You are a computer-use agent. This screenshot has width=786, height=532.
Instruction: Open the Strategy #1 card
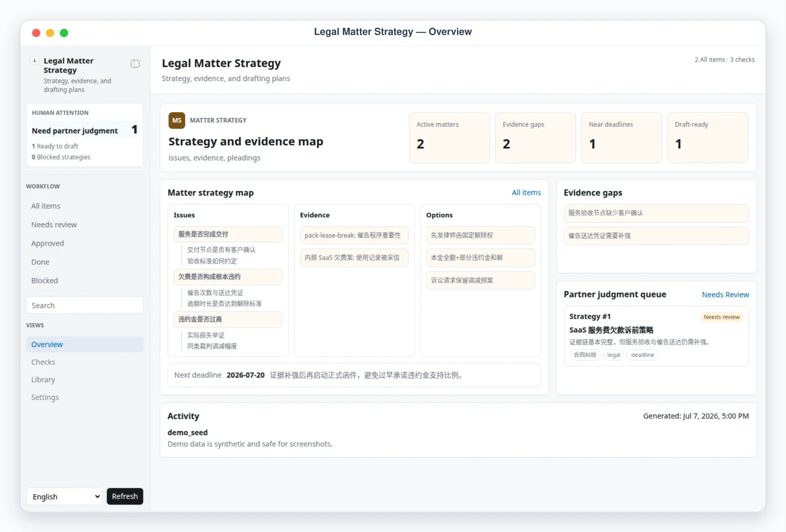pos(656,336)
